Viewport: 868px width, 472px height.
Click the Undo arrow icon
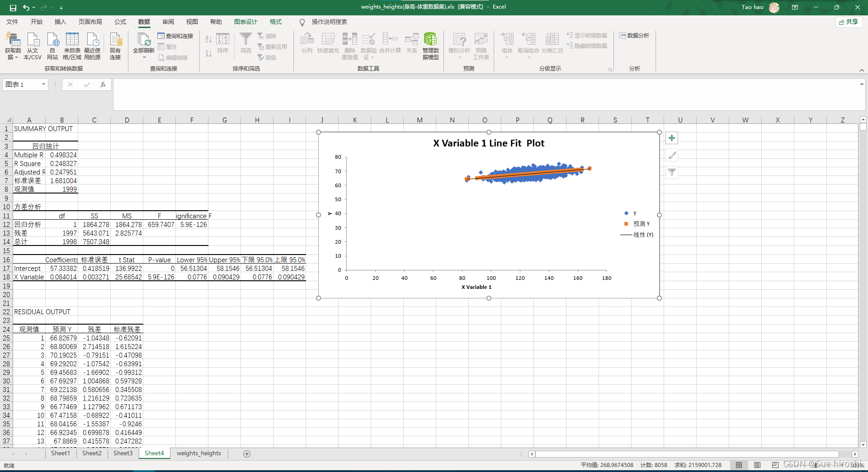(x=26, y=8)
